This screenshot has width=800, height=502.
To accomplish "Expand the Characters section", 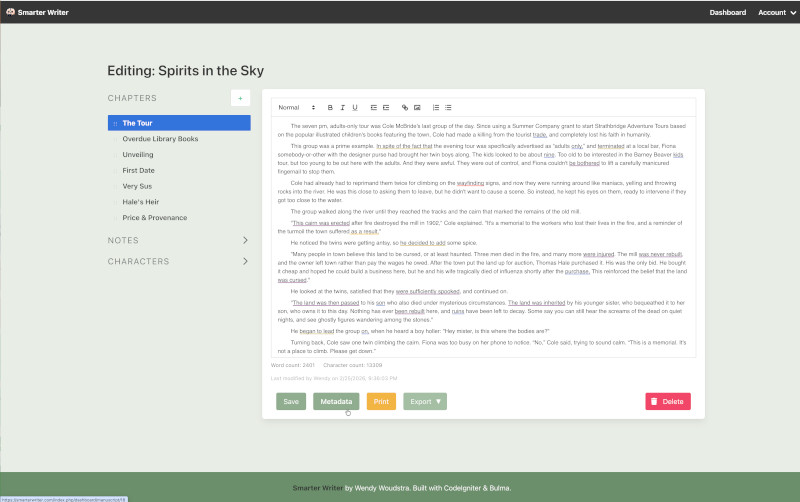I will pyautogui.click(x=245, y=262).
